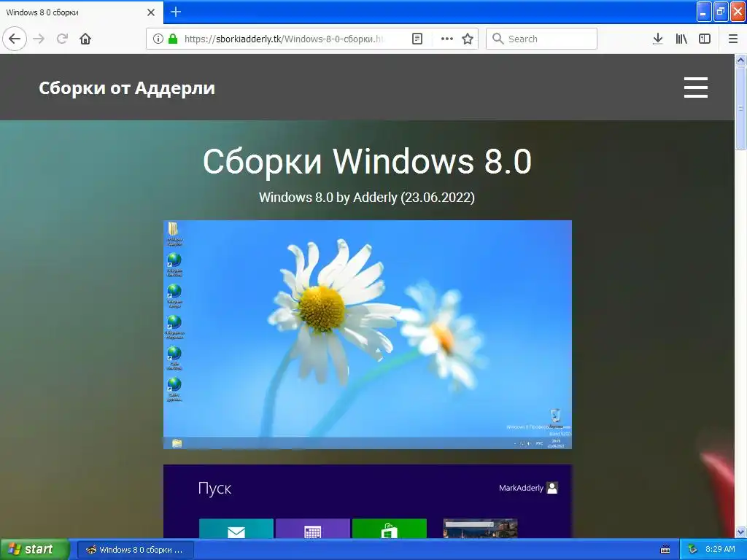Open the Library bookmarks icon
Screen dimensions: 747x560
pos(681,39)
